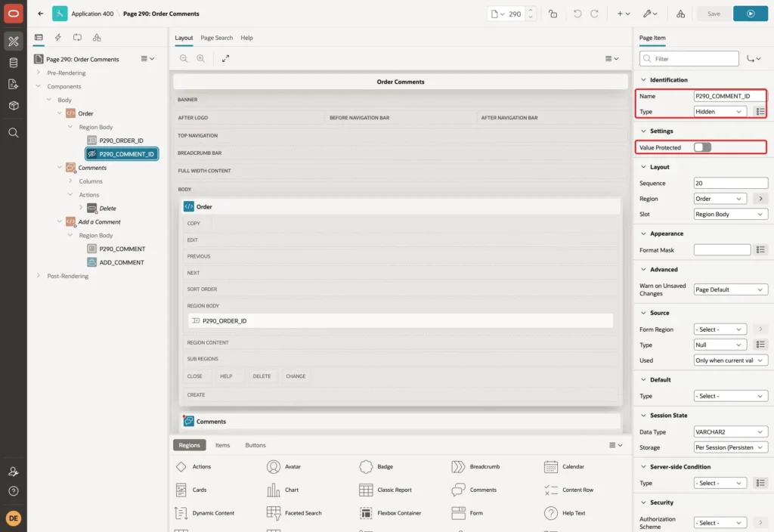Open Format Mask list of values icon
Viewport: 774px width, 532px height.
[760, 249]
